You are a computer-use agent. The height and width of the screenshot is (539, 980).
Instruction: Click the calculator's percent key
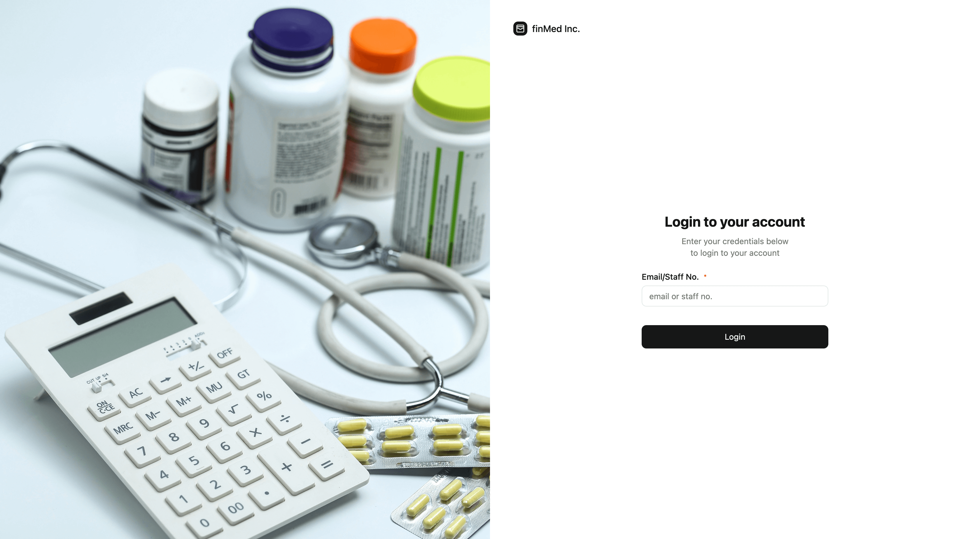pos(264,397)
